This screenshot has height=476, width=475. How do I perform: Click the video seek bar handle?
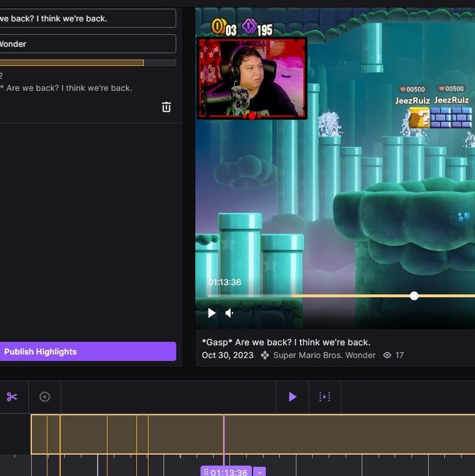[x=414, y=296]
